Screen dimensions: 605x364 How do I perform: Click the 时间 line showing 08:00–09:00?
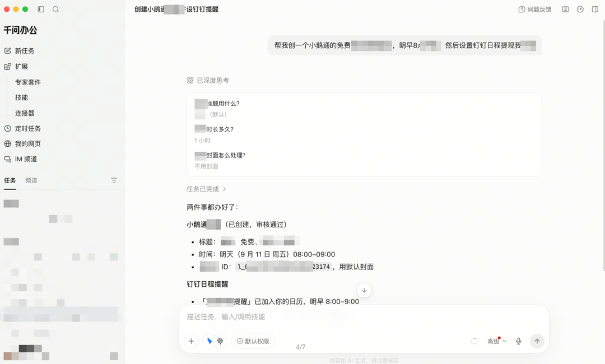point(267,254)
